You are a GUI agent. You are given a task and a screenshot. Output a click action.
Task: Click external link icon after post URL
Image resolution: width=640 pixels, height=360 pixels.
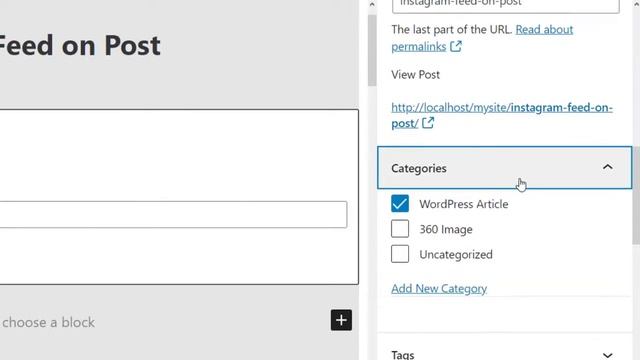click(428, 123)
